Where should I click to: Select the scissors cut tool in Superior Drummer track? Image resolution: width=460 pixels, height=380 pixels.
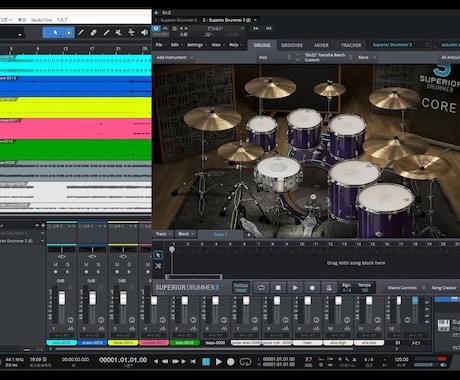158,266
